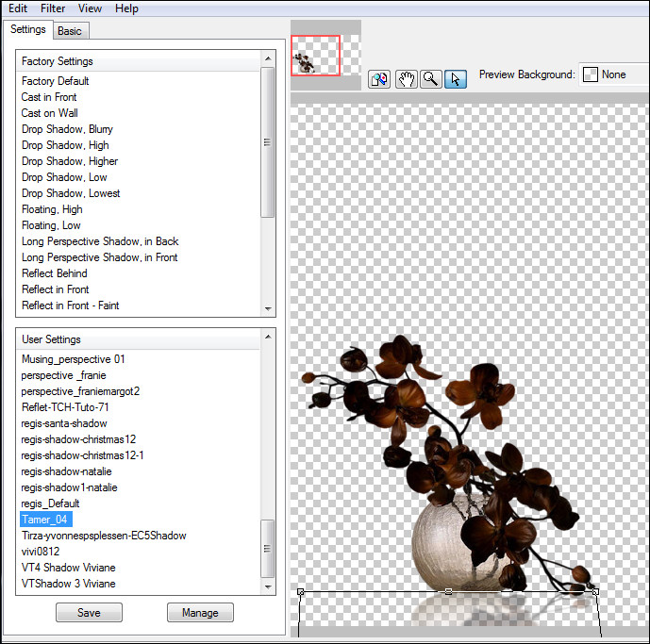The image size is (650, 644).
Task: Select the Zoom magnifier tool
Action: (431, 79)
